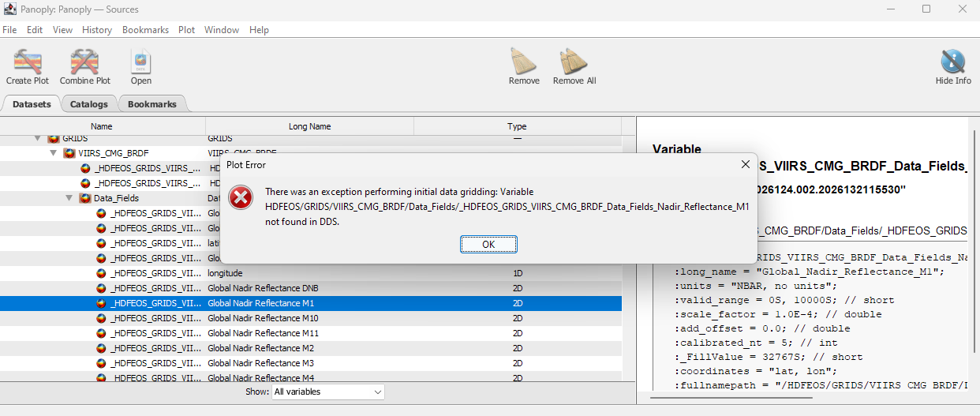Click the Remove broom icon

[524, 61]
